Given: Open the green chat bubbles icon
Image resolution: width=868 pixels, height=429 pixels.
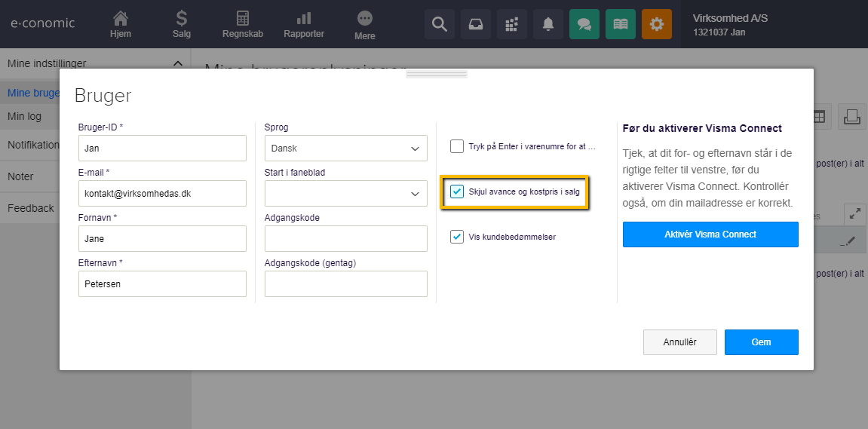Looking at the screenshot, I should (x=584, y=24).
